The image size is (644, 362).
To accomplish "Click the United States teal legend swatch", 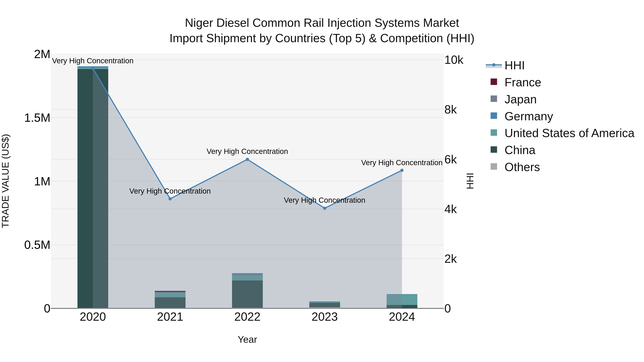I will click(494, 133).
